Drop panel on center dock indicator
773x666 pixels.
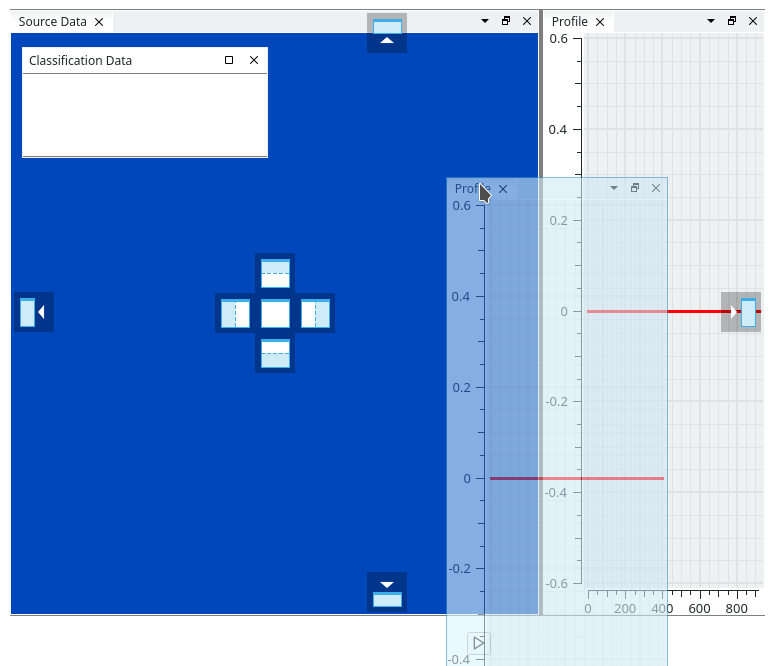tap(275, 313)
